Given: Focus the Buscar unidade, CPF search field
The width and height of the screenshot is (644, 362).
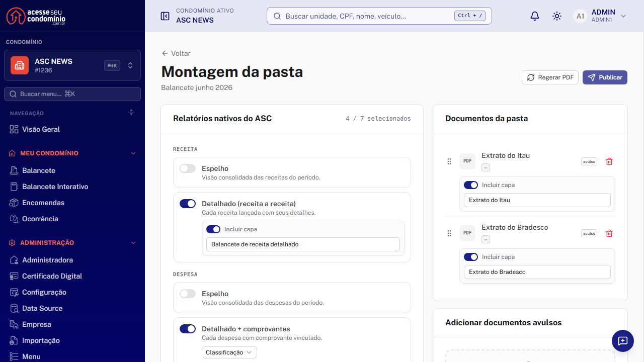Looking at the screenshot, I should click(379, 16).
